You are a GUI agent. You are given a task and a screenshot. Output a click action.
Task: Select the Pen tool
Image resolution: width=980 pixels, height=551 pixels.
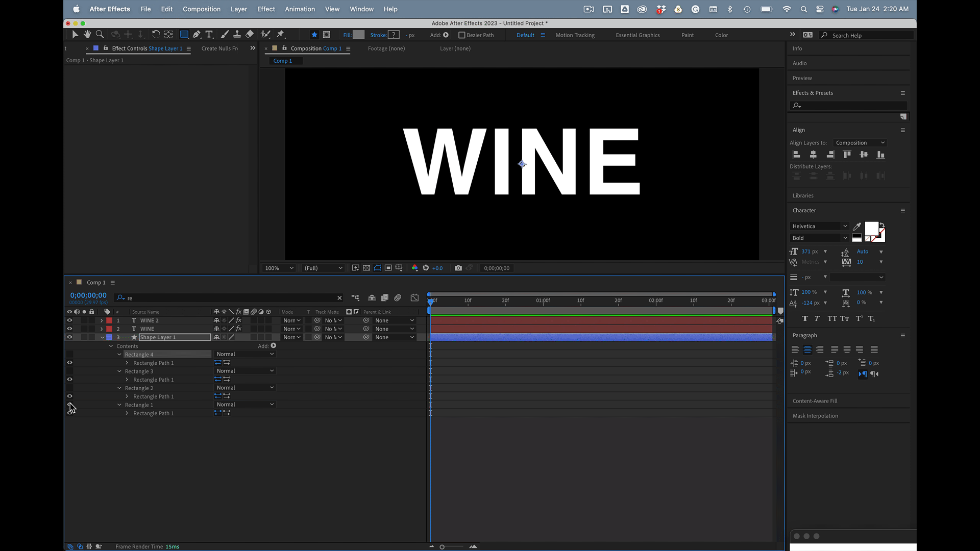coord(197,34)
